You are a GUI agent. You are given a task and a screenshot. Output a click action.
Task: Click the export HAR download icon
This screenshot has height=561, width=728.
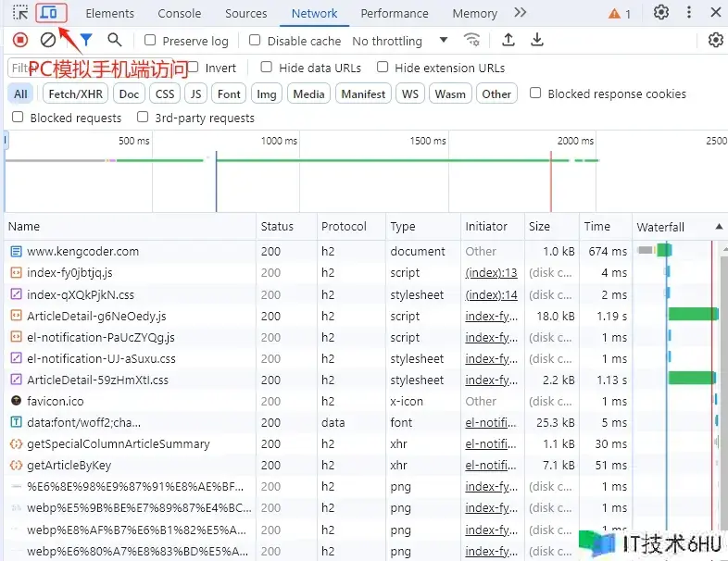(537, 40)
